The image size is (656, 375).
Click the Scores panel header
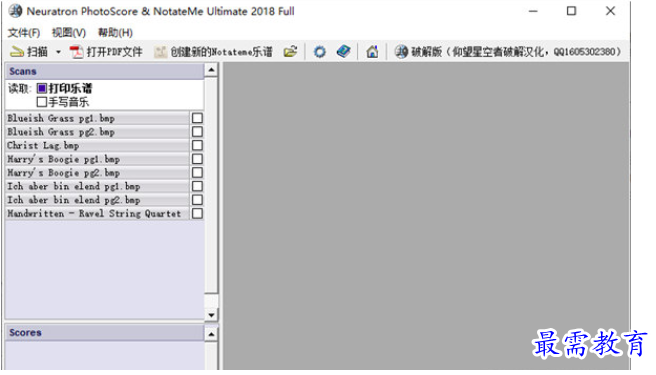coord(104,332)
